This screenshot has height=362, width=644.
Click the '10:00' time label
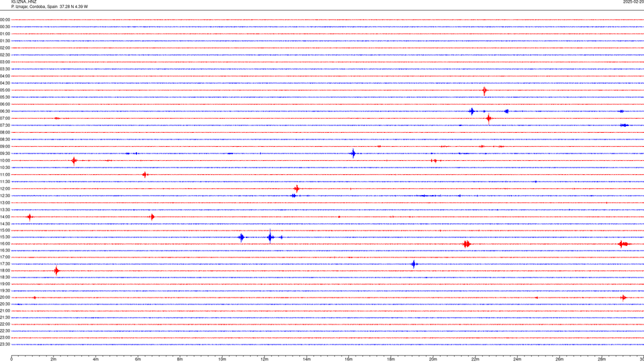click(5, 160)
